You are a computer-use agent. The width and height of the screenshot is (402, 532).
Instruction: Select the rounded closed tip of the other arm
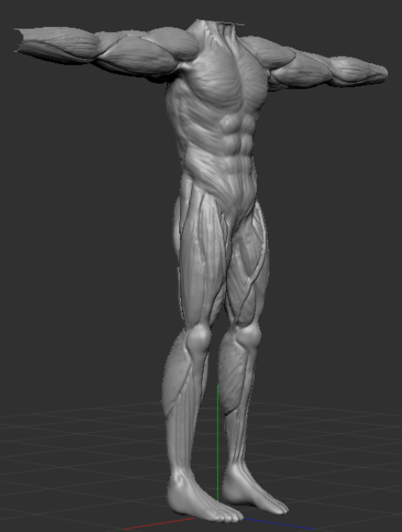coord(381,72)
